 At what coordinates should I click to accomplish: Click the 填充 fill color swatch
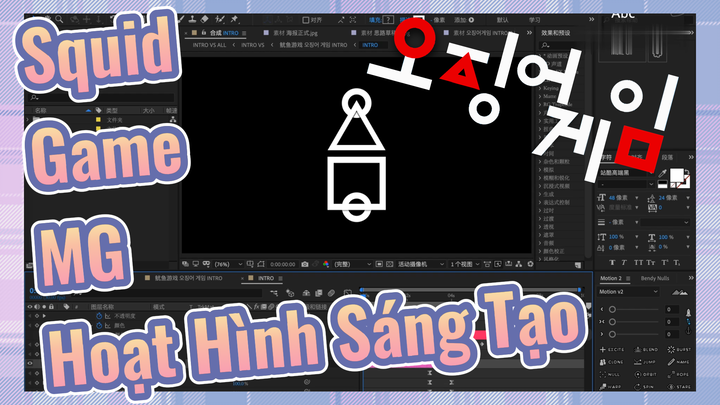[388, 20]
